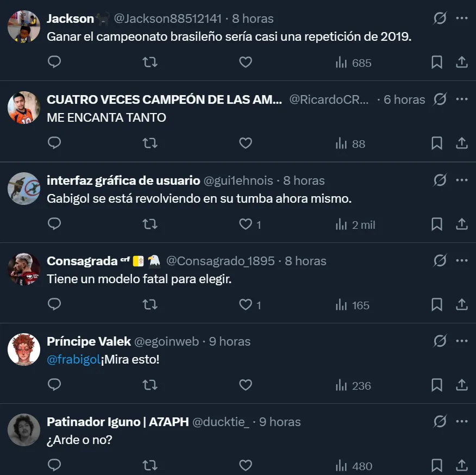Viewport: 476px width, 475px height.
Task: Click Príncipe Valek's profile avatar
Action: 24,349
